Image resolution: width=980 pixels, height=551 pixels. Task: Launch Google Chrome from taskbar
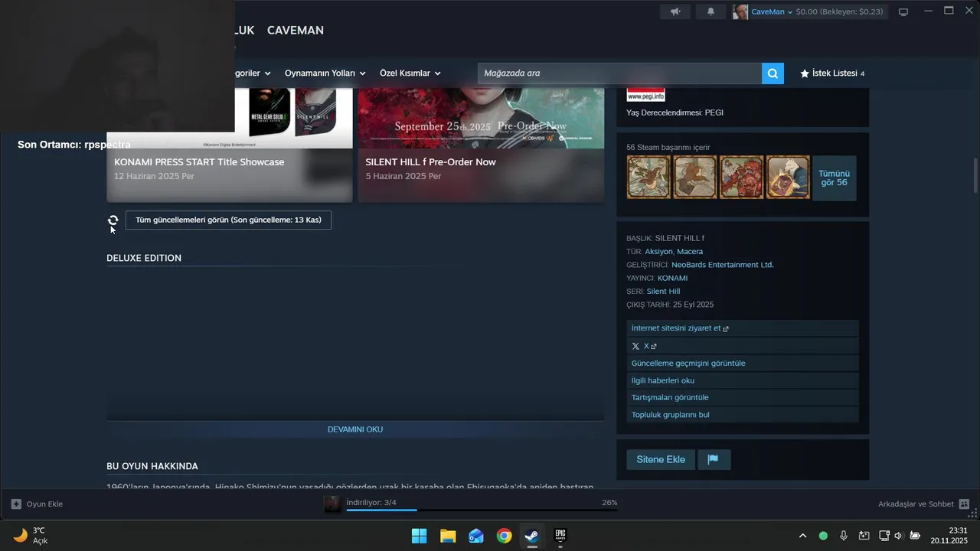pyautogui.click(x=504, y=536)
